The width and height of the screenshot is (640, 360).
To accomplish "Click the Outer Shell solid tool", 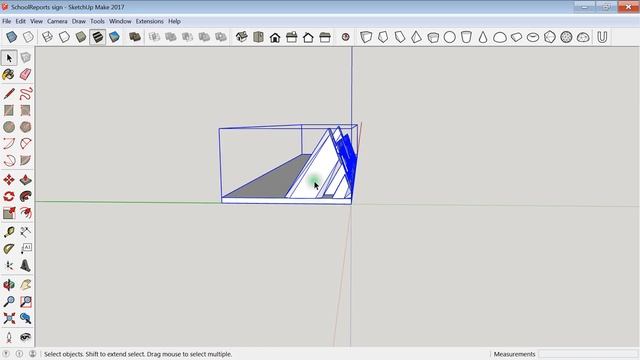I will click(x=135, y=37).
